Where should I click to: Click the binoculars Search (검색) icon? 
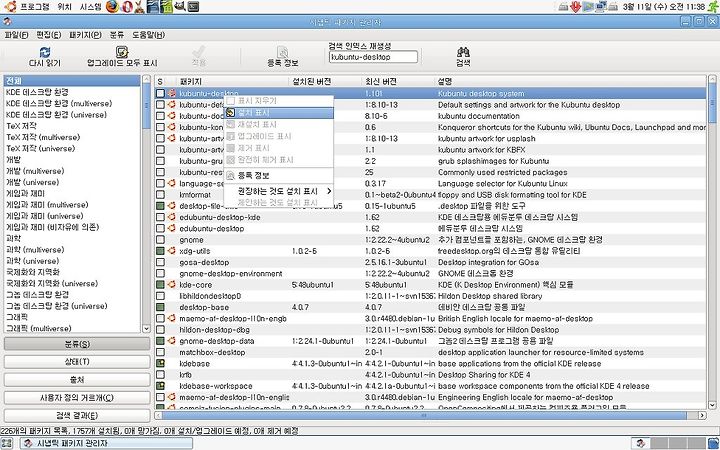click(x=463, y=52)
